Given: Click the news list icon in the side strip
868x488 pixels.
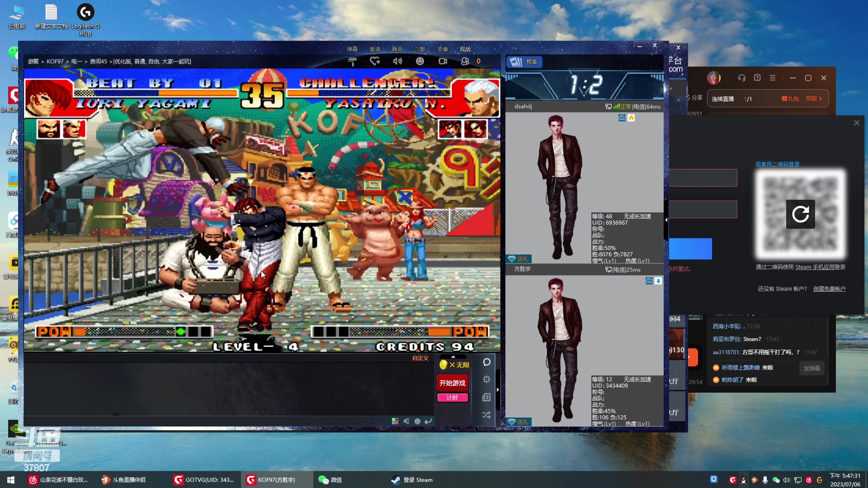Looking at the screenshot, I should point(486,397).
